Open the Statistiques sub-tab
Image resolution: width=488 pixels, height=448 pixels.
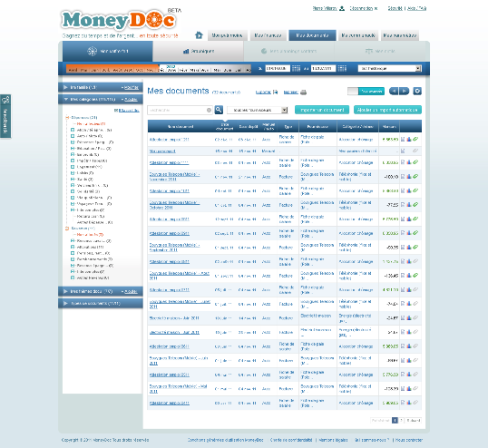pyautogui.click(x=199, y=51)
